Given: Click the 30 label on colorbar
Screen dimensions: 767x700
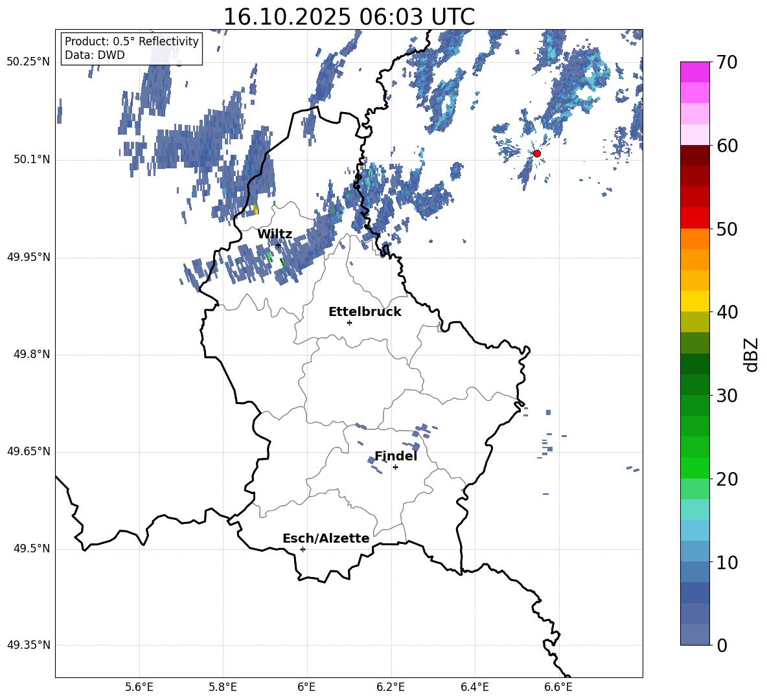Looking at the screenshot, I should (726, 396).
